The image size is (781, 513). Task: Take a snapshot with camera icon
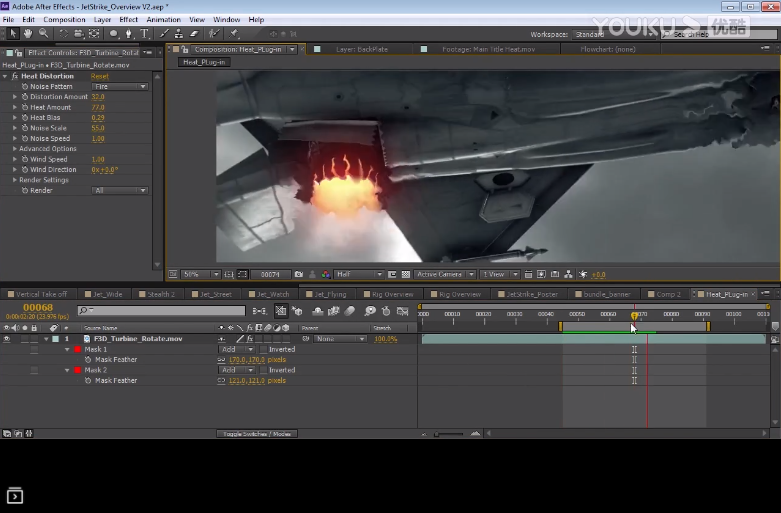(x=299, y=274)
